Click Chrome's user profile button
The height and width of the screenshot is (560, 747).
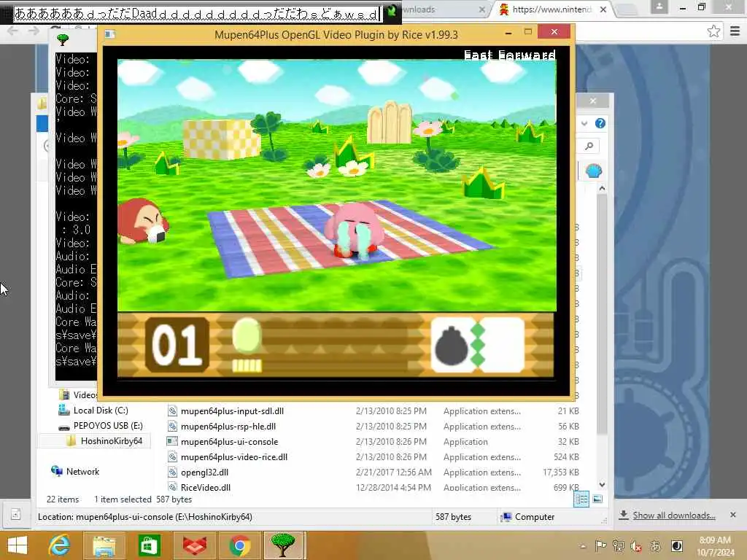659,7
